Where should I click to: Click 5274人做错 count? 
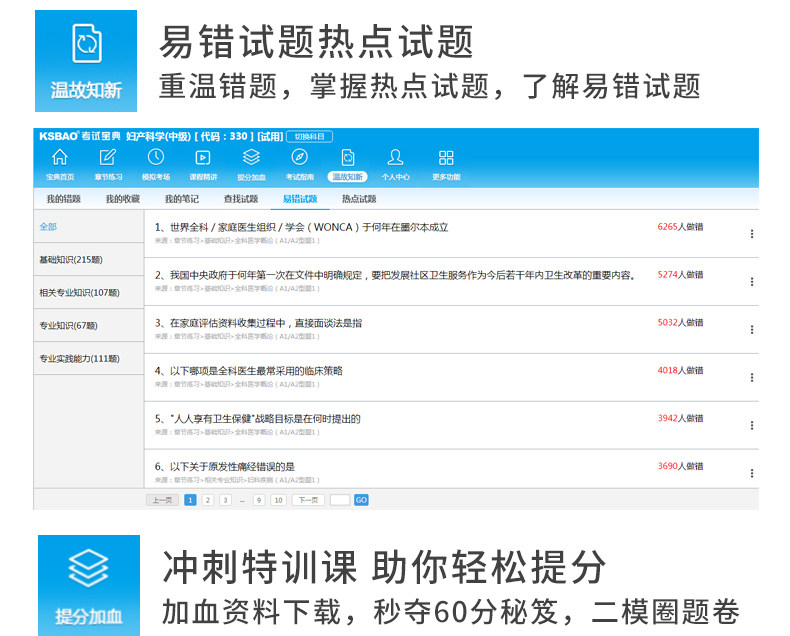(x=680, y=275)
